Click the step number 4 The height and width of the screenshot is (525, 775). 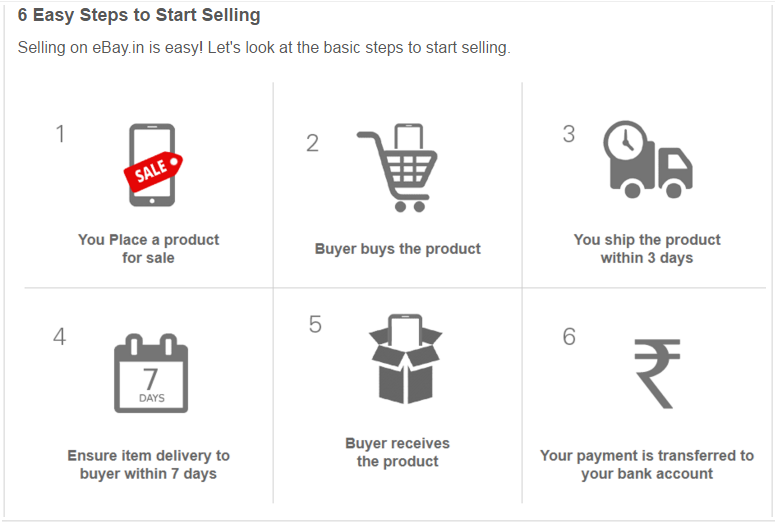point(60,337)
